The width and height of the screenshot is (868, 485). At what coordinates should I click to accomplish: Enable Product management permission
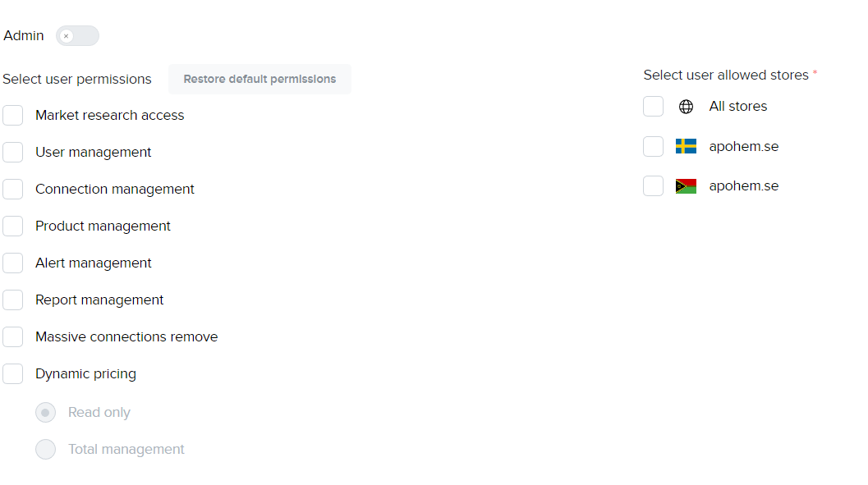tap(13, 226)
